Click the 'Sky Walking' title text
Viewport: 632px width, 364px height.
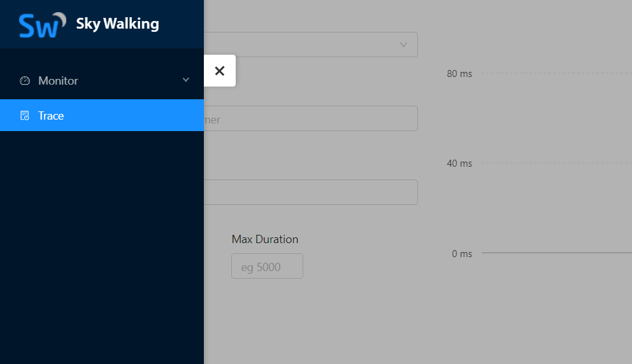tap(117, 24)
